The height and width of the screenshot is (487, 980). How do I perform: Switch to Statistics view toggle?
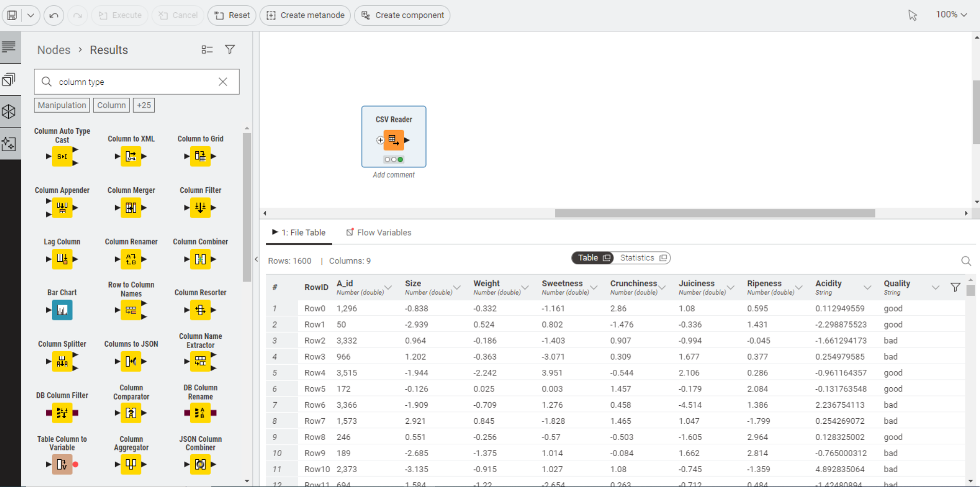tap(643, 258)
